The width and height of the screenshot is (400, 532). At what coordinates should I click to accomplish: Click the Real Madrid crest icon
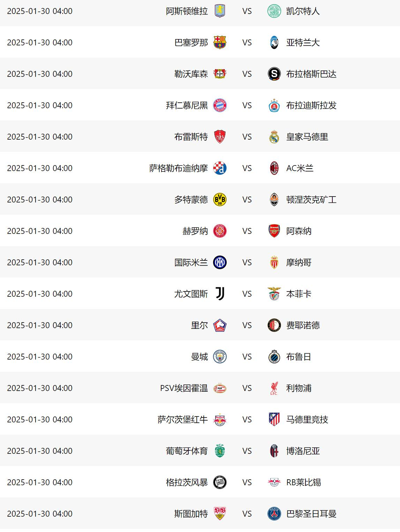tap(274, 137)
